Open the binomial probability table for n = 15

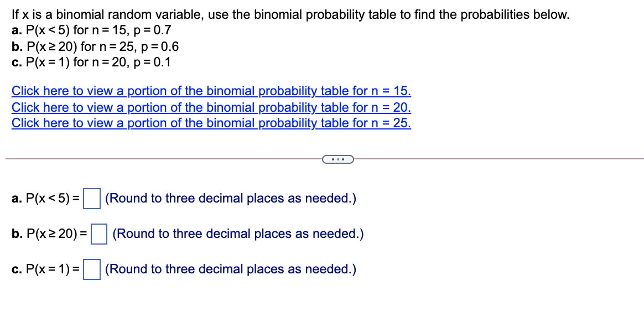point(211,91)
